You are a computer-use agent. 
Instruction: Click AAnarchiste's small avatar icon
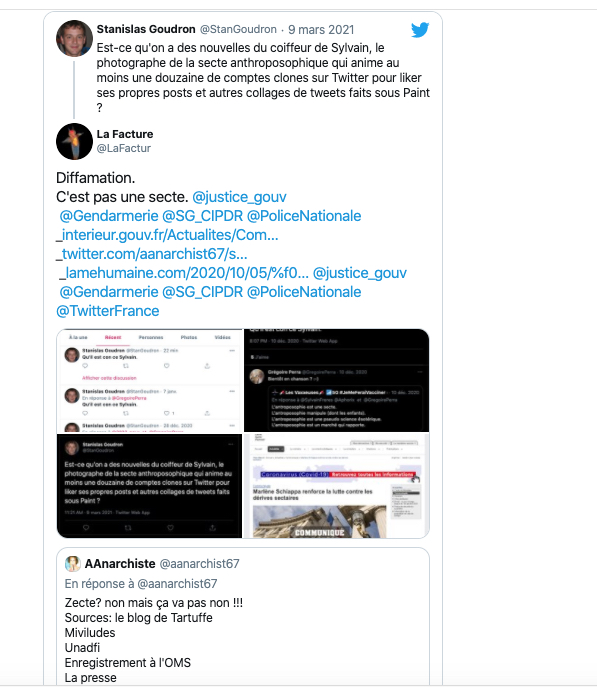tap(73, 563)
